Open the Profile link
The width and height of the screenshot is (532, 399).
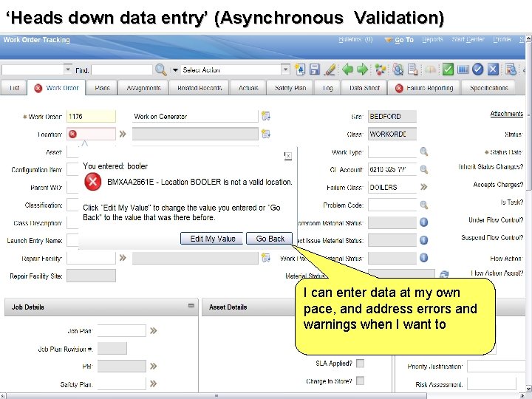tap(502, 39)
